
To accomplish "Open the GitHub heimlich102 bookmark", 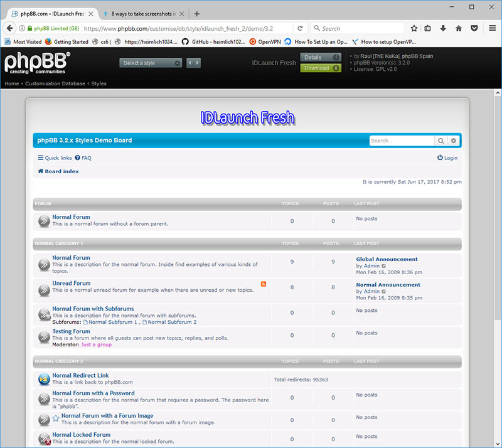I will (x=213, y=41).
